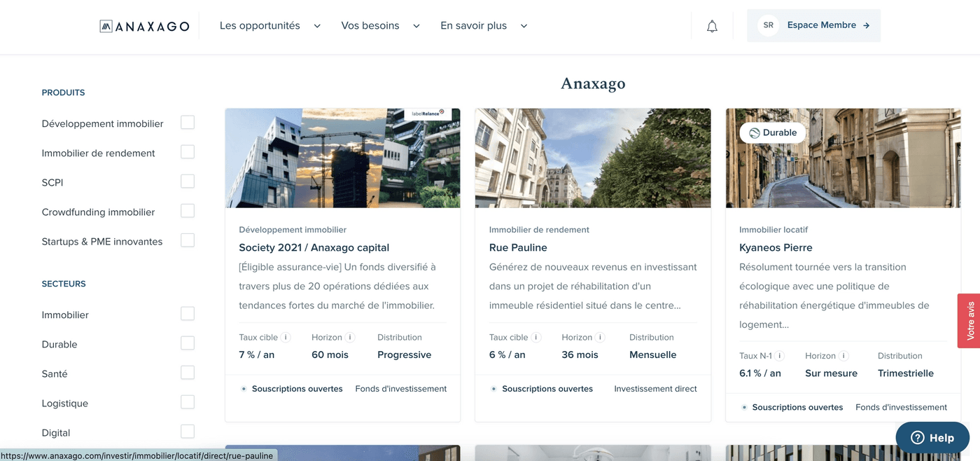Click the Rue Pauline building photo
980x461 pixels.
tap(593, 158)
